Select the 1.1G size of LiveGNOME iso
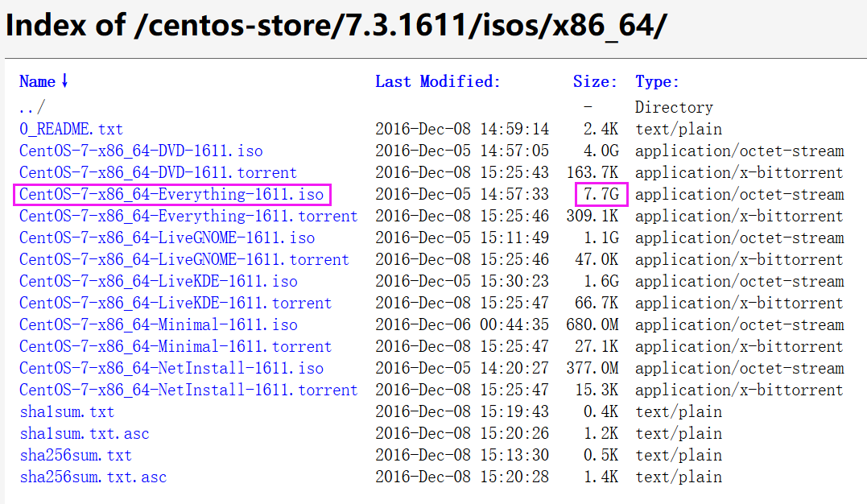This screenshot has width=867, height=504. tap(601, 238)
